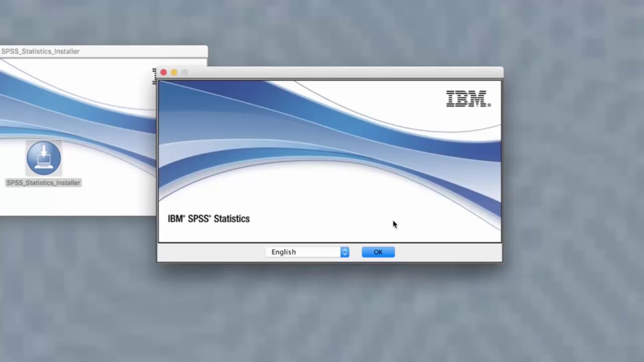Viewport: 644px width, 362px height.
Task: Click the SPSS_Statistics_Installer Finder window title
Action: click(40, 51)
